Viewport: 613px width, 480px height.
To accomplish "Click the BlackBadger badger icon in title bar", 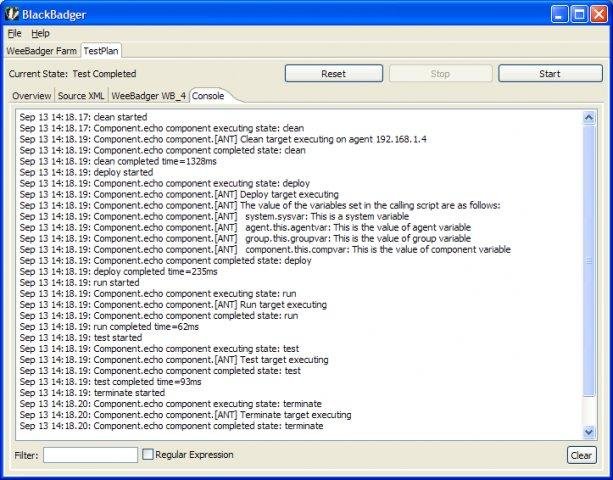I will point(11,14).
